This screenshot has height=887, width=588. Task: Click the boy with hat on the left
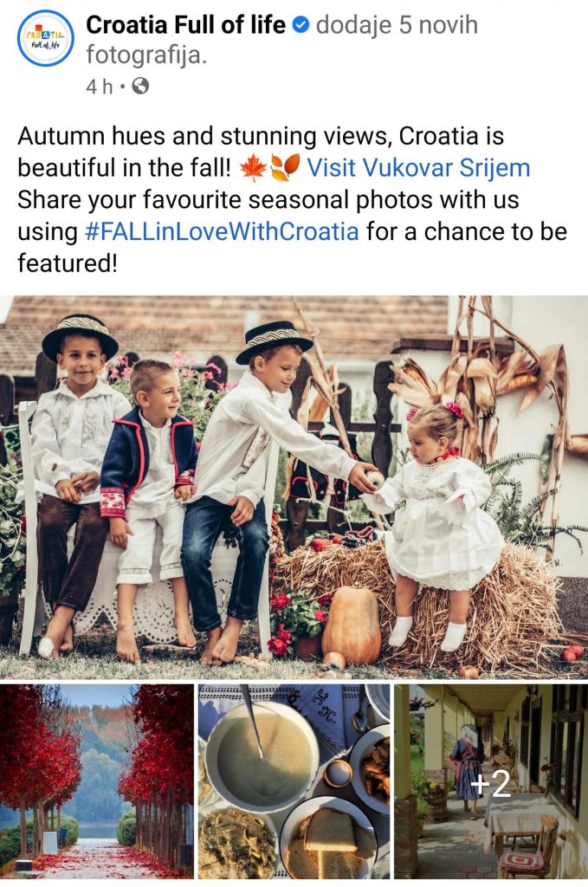coord(74,481)
